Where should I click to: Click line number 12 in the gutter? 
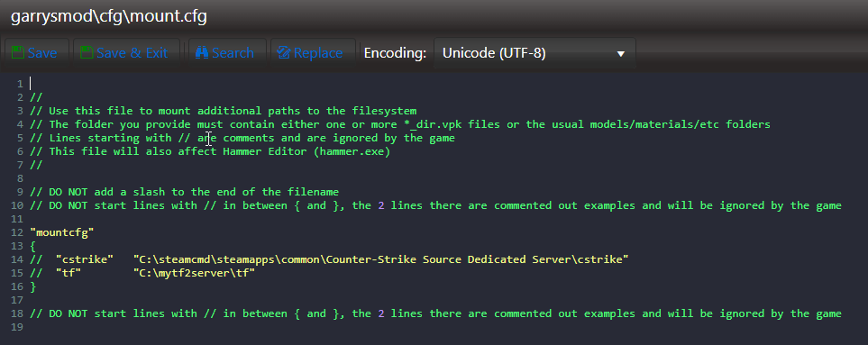pyautogui.click(x=16, y=232)
